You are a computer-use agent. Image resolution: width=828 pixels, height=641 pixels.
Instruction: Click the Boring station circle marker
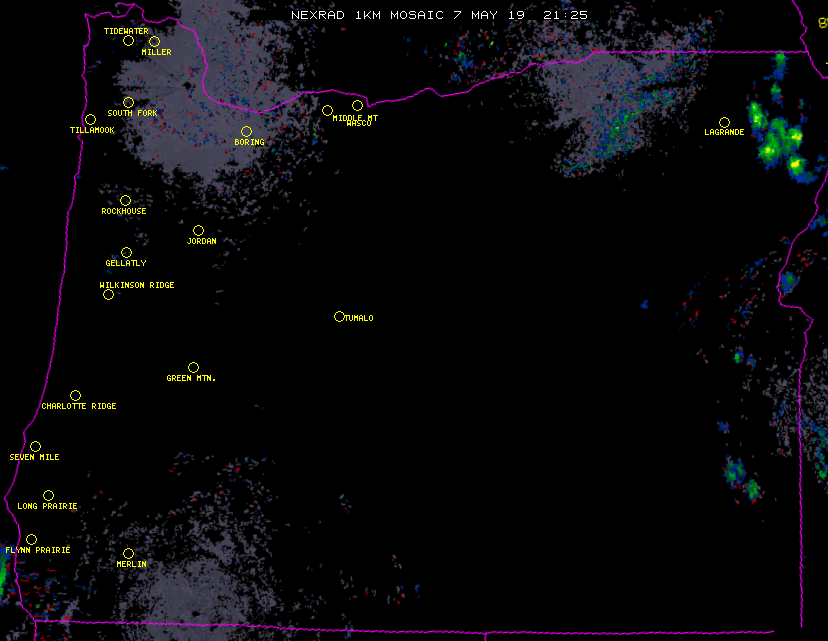coord(246,131)
